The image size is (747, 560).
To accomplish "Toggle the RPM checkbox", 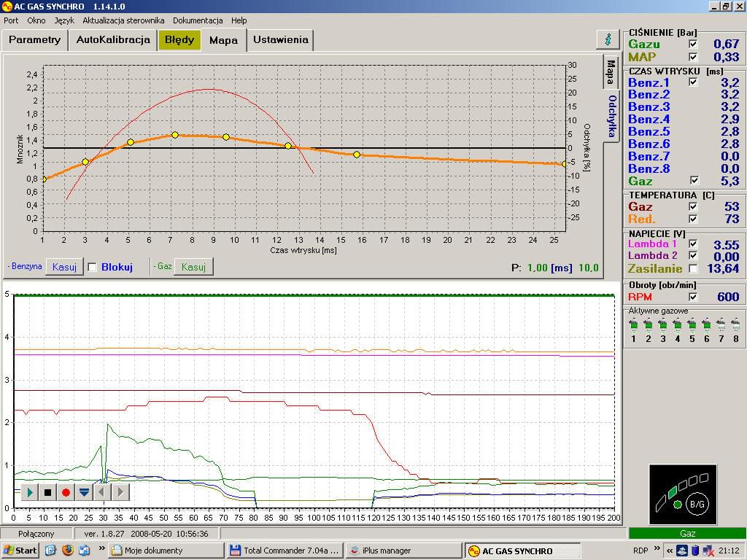I will [693, 297].
